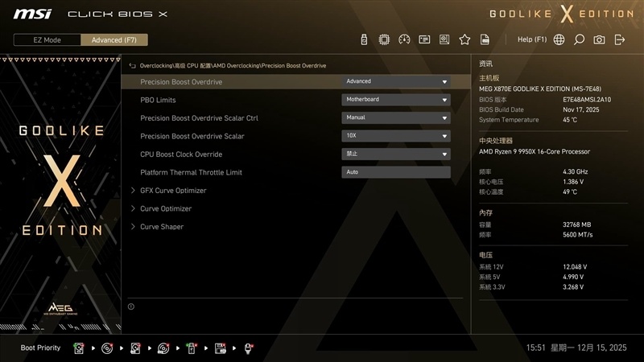Screen dimensions: 644x362
Task: Open the Precision Boost Overdrive dropdown set to Advanced
Action: (x=396, y=82)
